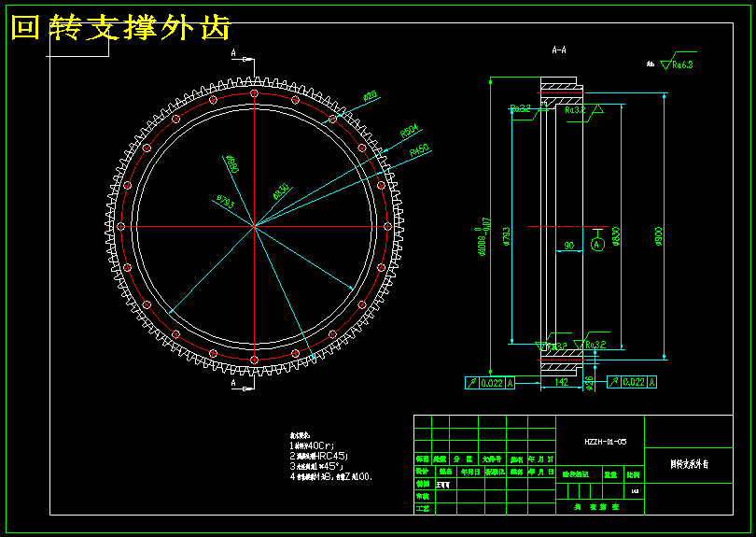756x537 pixels.
Task: Click the vertical ø793 dimension in the section view
Action: pos(506,237)
